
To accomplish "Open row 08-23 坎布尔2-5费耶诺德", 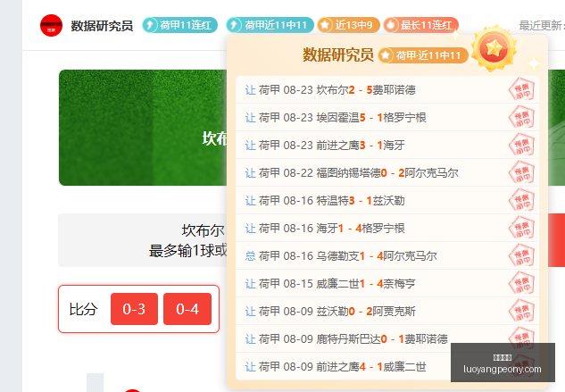I will coord(387,89).
